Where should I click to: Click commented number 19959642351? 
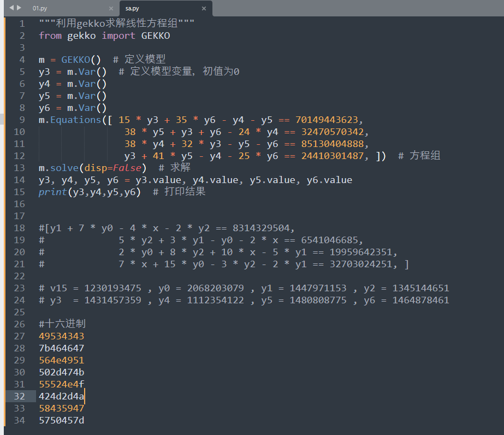point(361,252)
